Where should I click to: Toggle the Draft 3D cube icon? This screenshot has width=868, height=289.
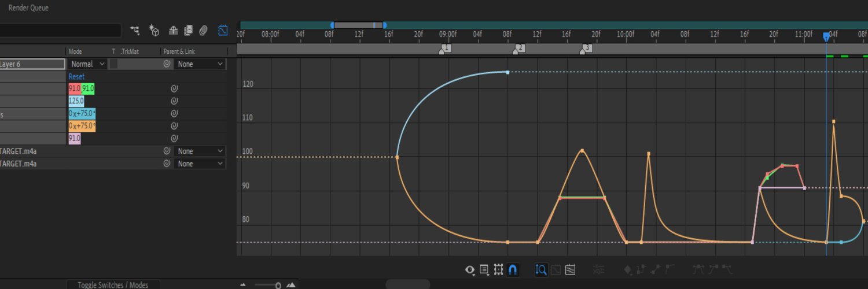click(154, 30)
